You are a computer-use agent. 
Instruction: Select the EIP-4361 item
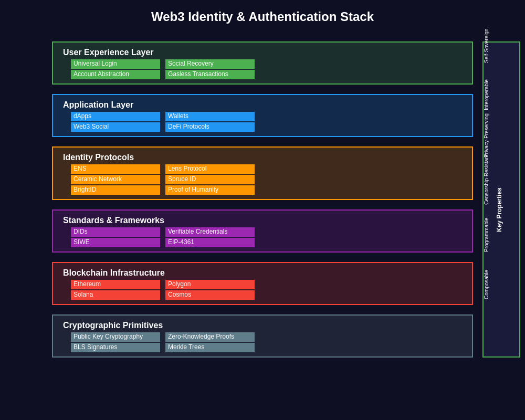(210, 243)
